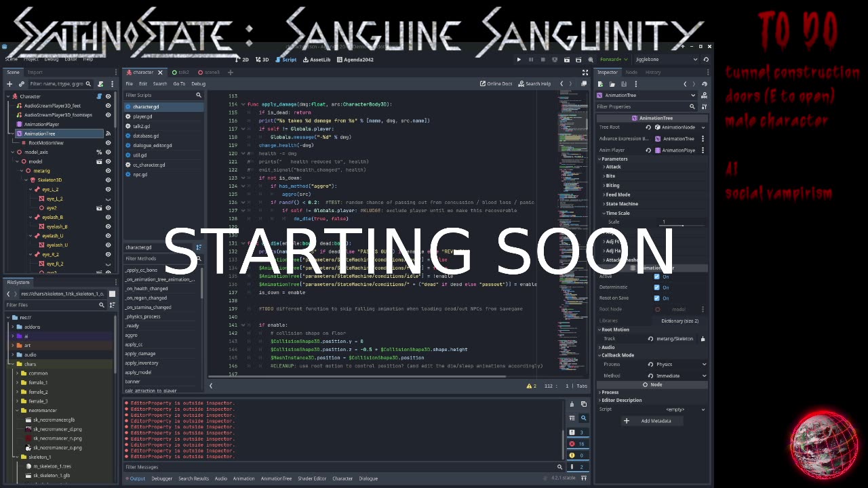Open documentation for AnimationTree class
The image size is (868, 488).
pos(705,96)
